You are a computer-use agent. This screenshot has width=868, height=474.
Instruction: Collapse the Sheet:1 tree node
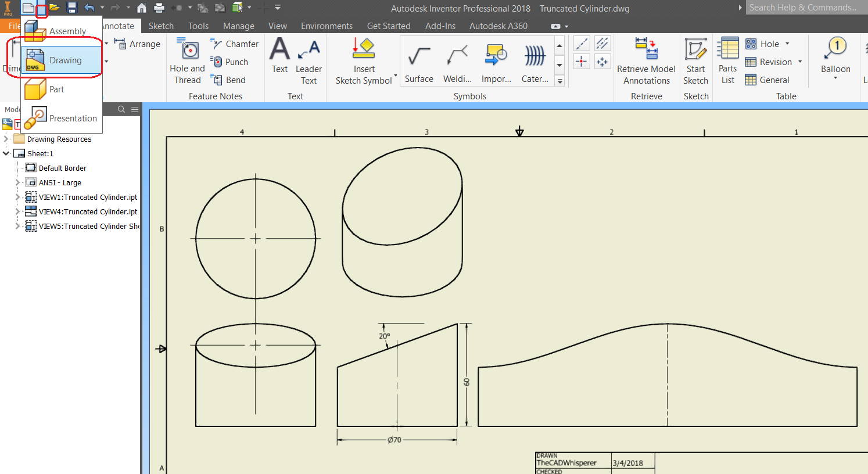click(6, 153)
